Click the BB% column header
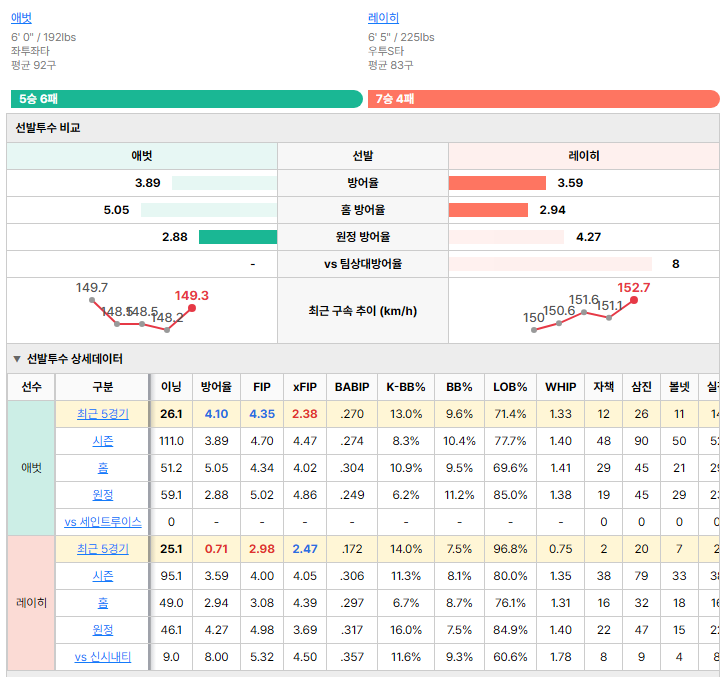Screen dimensions: 726x677 pyautogui.click(x=459, y=387)
